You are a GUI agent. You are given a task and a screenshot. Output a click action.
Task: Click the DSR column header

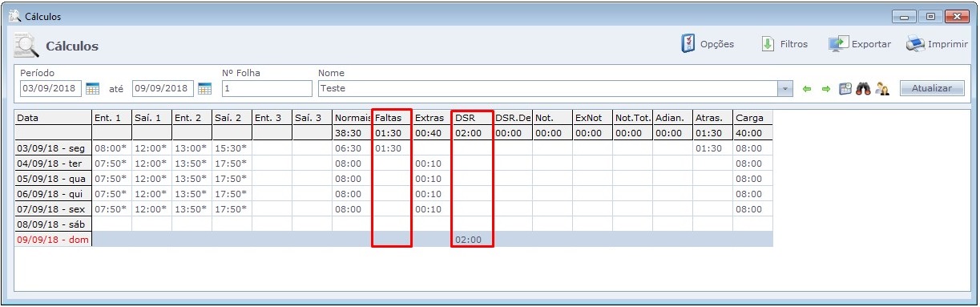pos(473,118)
